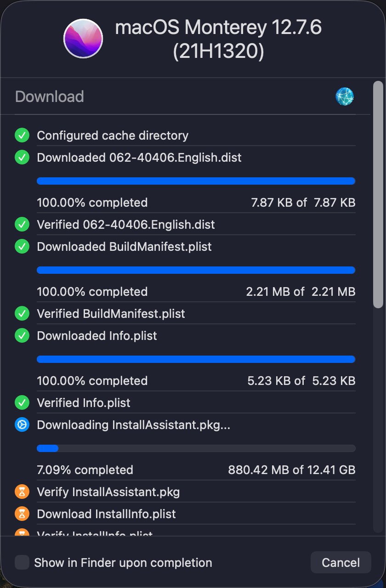
Task: Click the InstallAssistant.pkg download progress bar
Action: coord(196,448)
